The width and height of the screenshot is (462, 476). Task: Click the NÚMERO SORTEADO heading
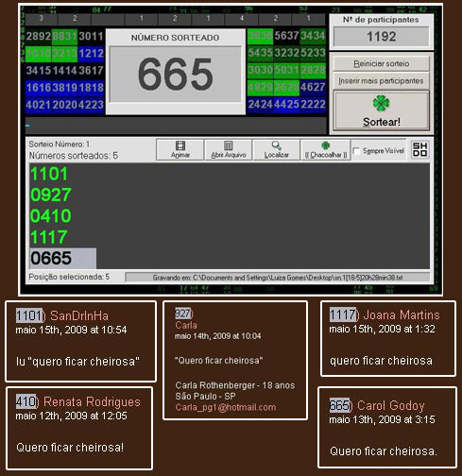175,38
